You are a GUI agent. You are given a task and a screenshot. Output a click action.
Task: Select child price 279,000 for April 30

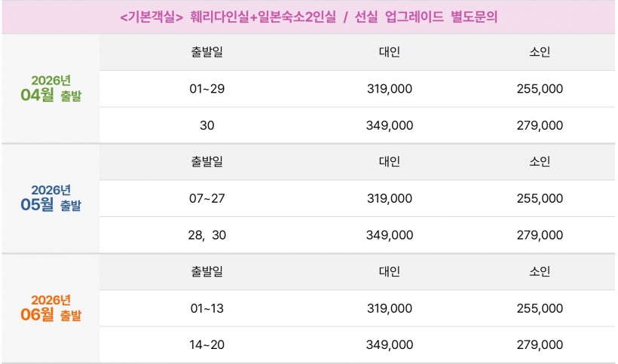(540, 125)
